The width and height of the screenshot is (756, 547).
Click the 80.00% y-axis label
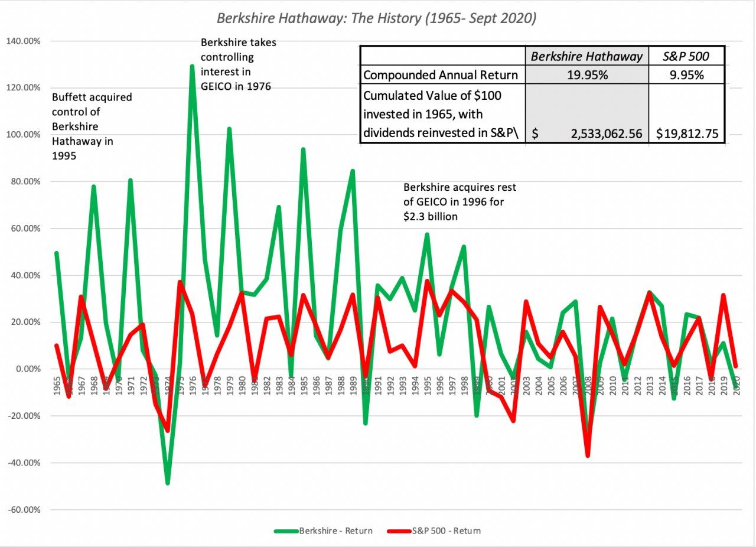pos(26,182)
